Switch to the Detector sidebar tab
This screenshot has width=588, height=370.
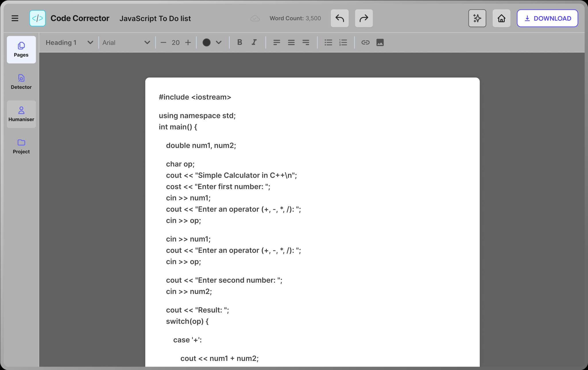[21, 82]
